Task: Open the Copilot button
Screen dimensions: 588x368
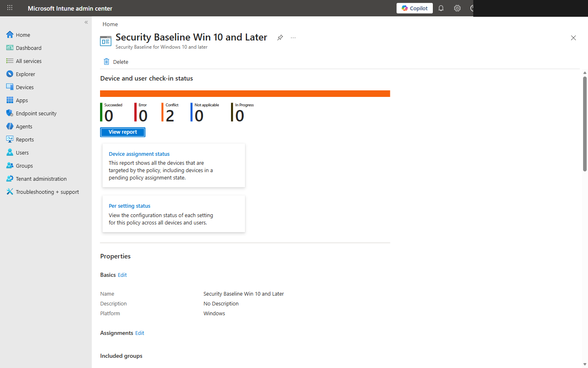Action: pos(414,8)
